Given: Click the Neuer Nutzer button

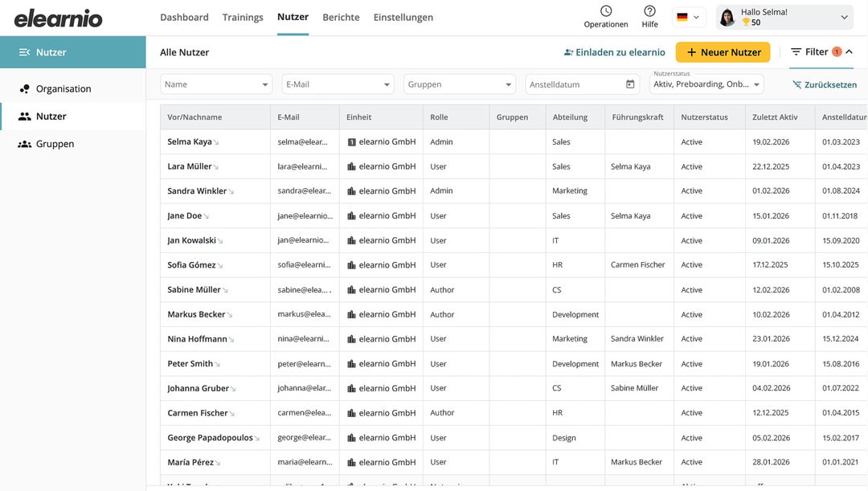Looking at the screenshot, I should tap(723, 52).
